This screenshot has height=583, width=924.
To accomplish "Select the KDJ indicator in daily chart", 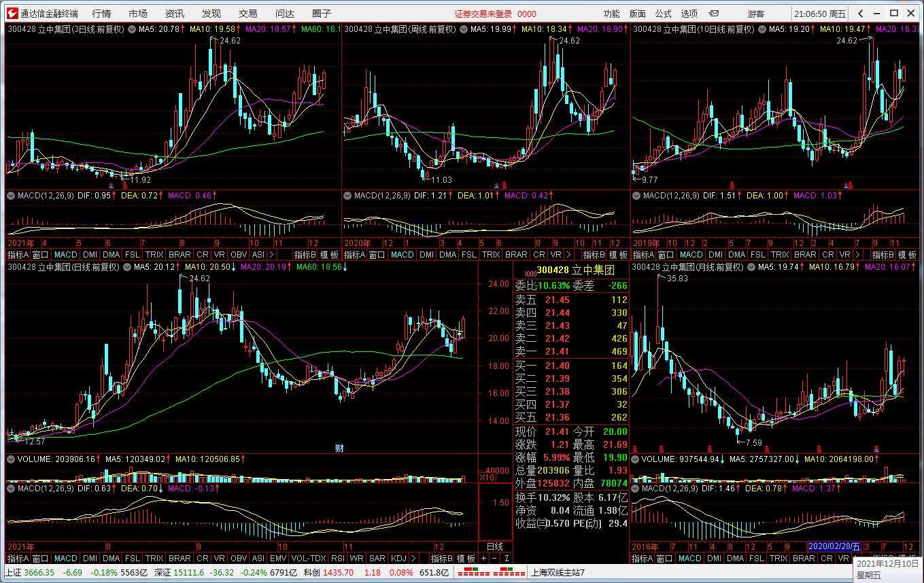I will [x=399, y=559].
